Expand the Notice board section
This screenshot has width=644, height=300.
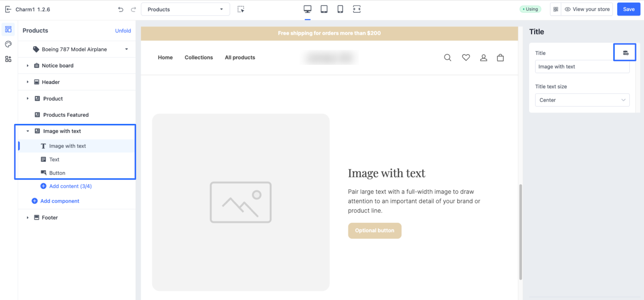(28, 66)
